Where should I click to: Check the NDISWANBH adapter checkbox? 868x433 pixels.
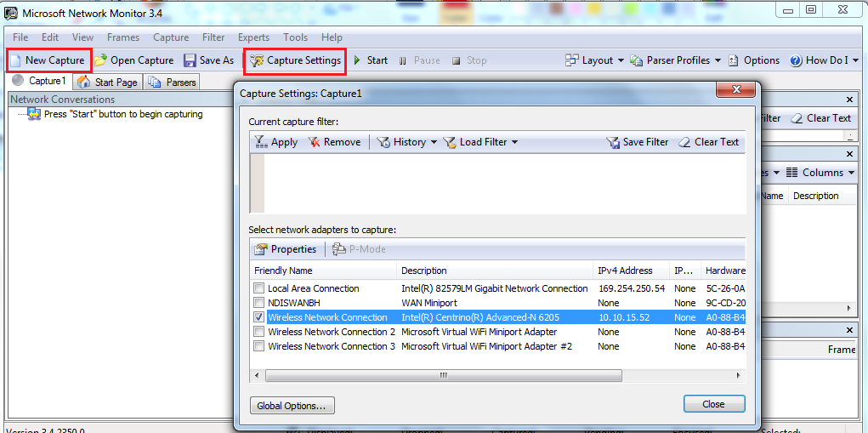pyautogui.click(x=259, y=303)
